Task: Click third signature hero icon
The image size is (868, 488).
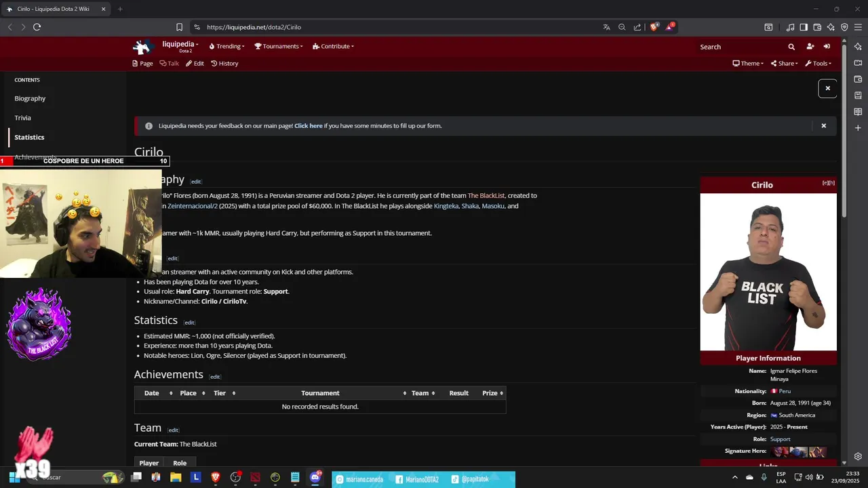Action: (x=816, y=451)
